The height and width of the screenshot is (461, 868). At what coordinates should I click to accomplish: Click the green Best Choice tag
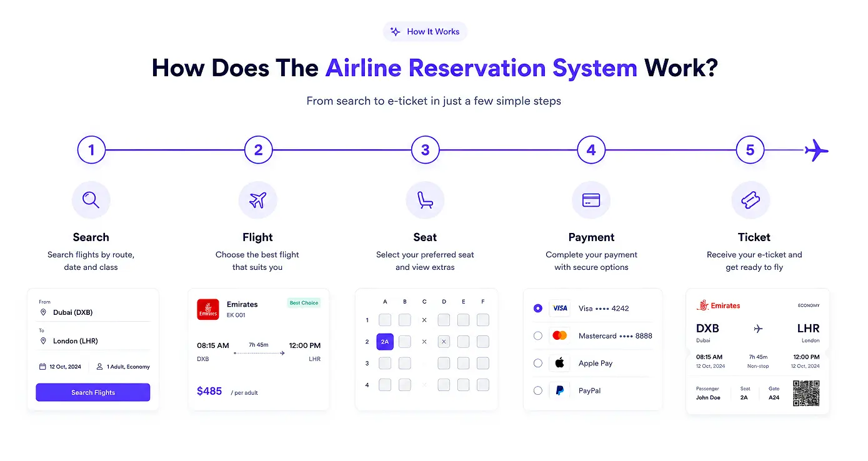[x=304, y=303]
